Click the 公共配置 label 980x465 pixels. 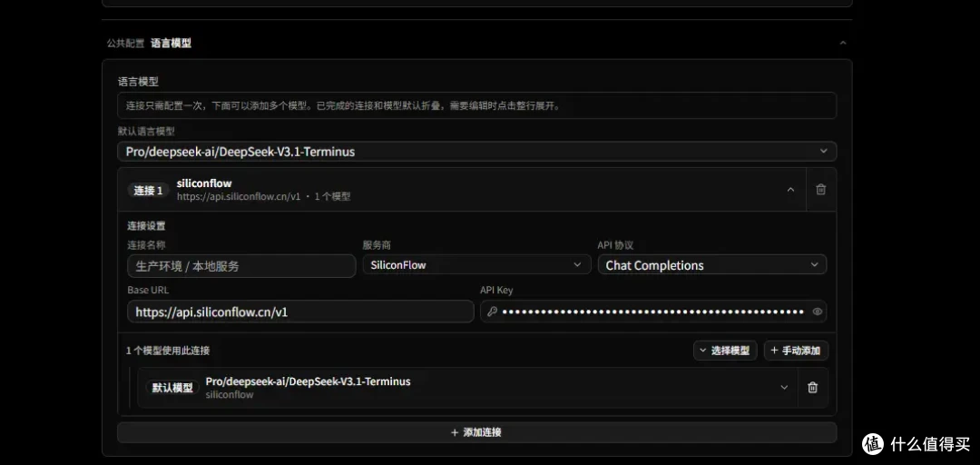(125, 44)
